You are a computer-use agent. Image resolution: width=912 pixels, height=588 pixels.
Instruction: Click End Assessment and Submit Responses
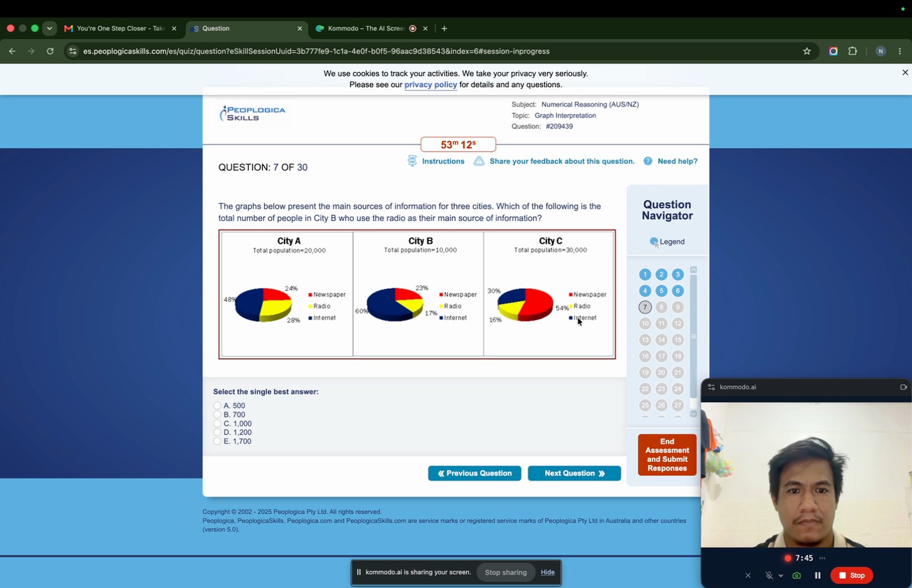[x=667, y=455]
